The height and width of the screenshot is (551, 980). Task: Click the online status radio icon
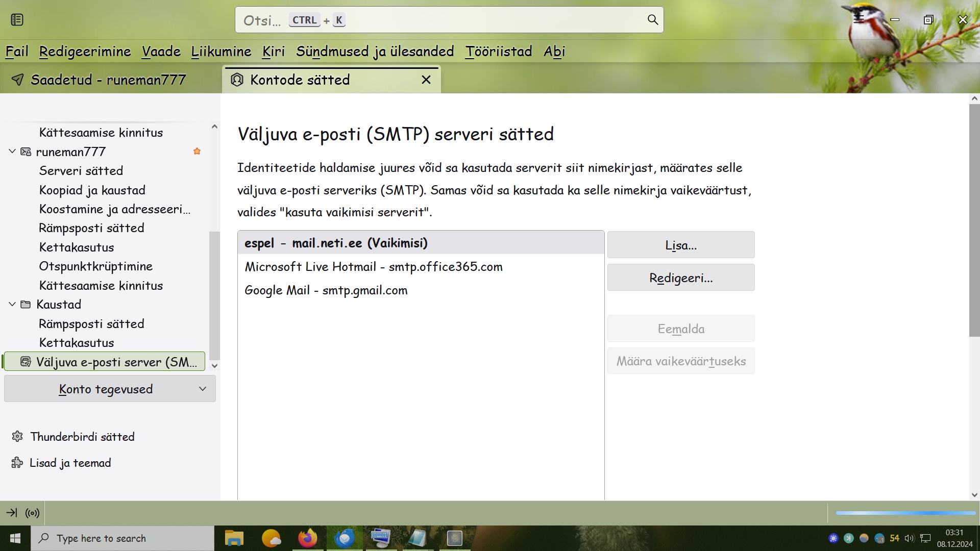(32, 513)
